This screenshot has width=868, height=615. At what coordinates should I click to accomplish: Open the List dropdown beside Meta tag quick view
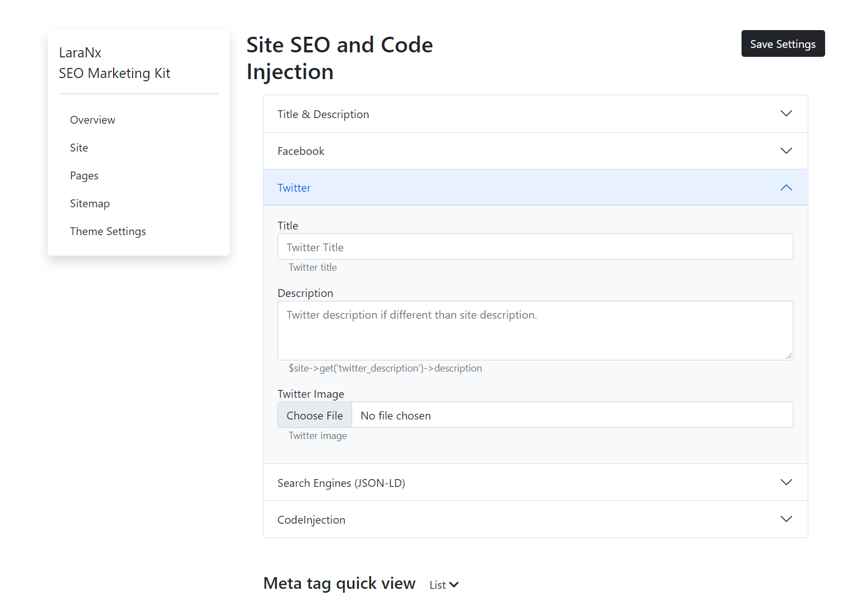pos(443,584)
